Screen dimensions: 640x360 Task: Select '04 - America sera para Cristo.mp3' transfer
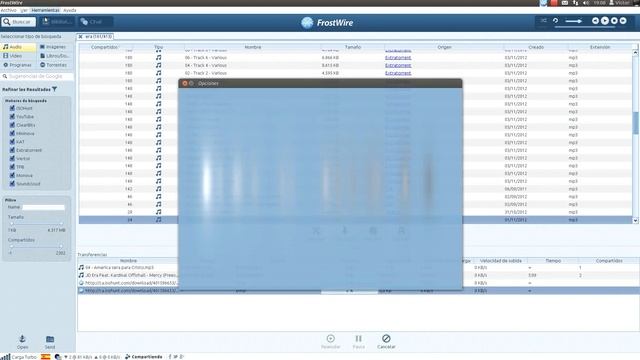point(120,267)
